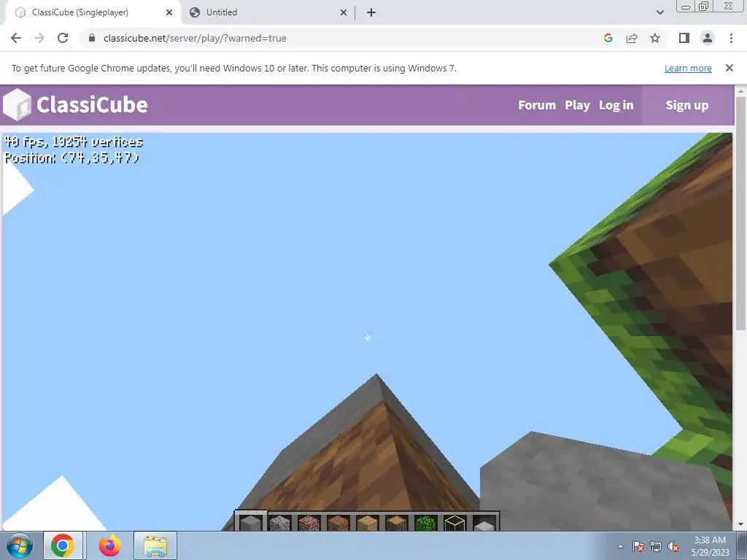Open network status tray icon
Viewport: 747px width, 560px height.
click(x=656, y=546)
